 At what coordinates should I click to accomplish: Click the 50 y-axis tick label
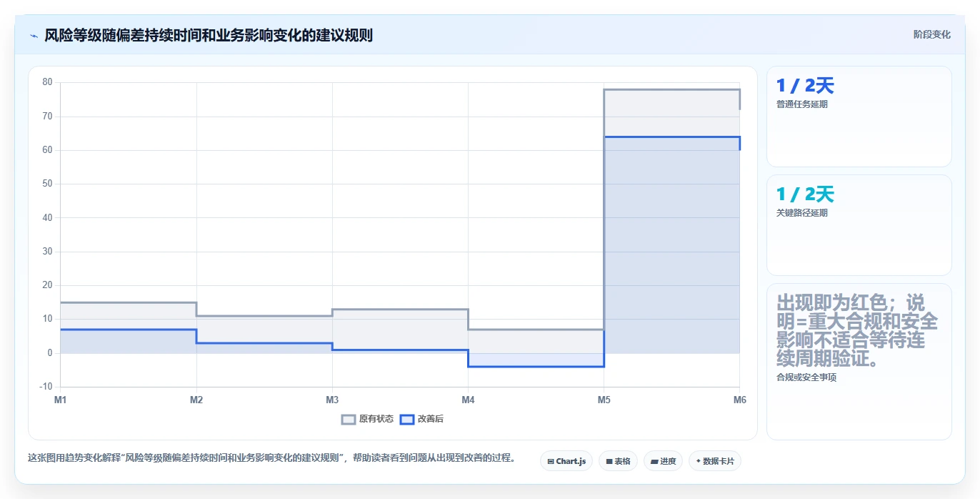click(47, 184)
